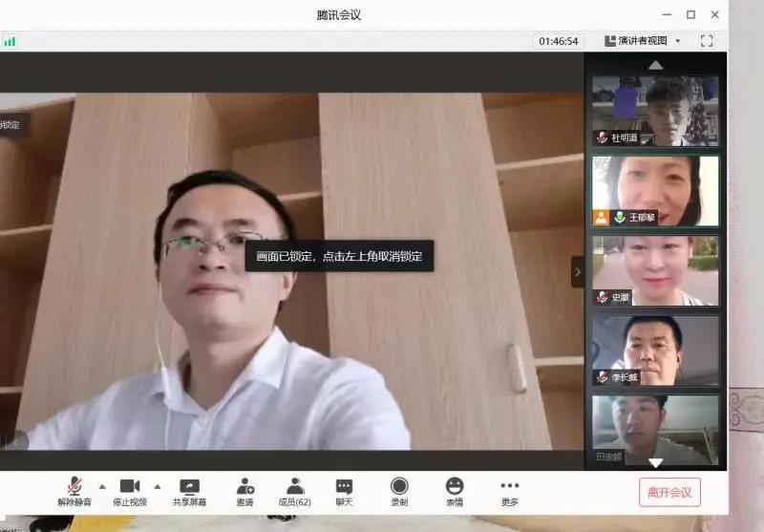Enter fullscreen with top-right fullscreen icon

[x=707, y=41]
